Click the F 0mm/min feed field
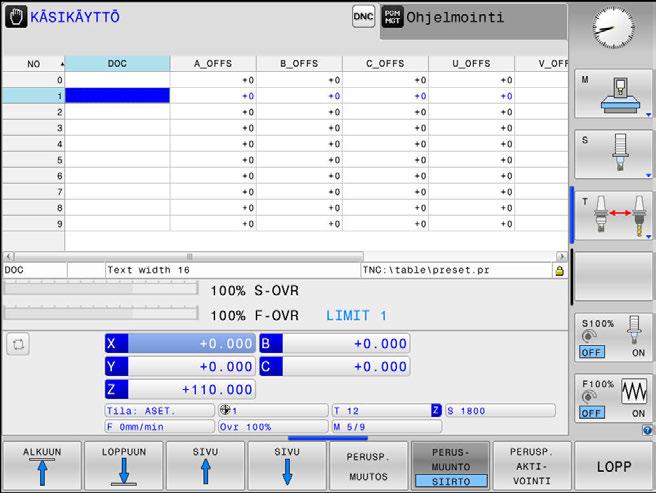The height and width of the screenshot is (493, 656). pos(159,426)
